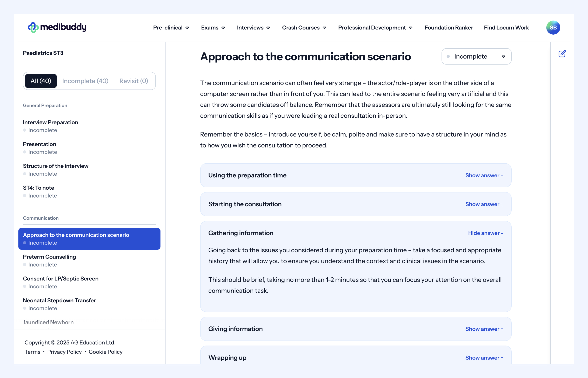Open the Preterm Counselling topic
Viewport: 588px width, 378px height.
point(50,257)
